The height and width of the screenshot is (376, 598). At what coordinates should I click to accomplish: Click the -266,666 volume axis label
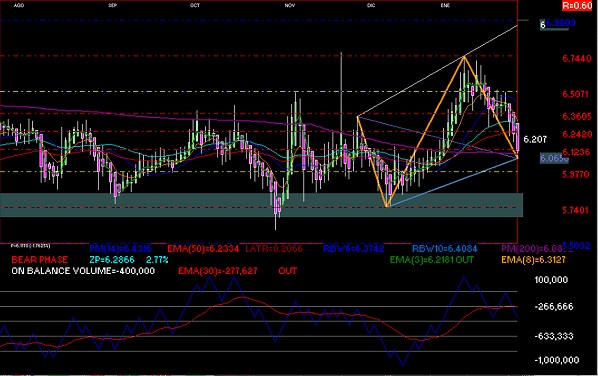(554, 307)
